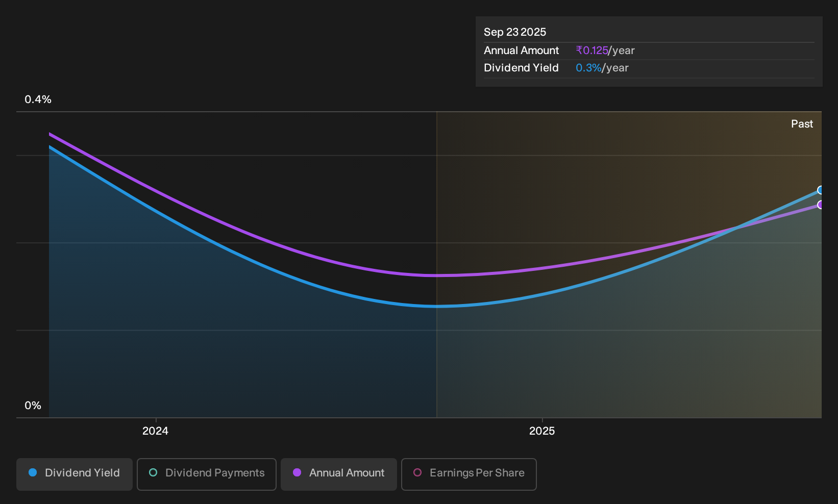Click the 2025 x-axis label
Screen dimensions: 838x504
point(542,431)
